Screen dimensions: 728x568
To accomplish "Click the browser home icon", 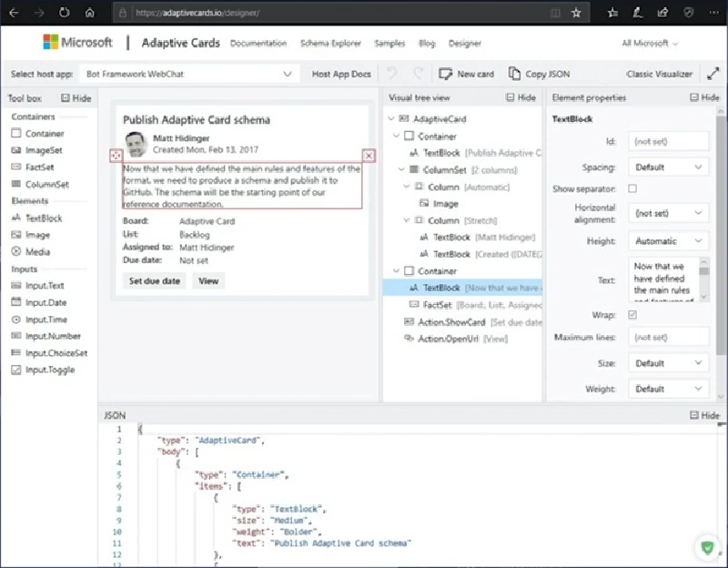I will (89, 14).
